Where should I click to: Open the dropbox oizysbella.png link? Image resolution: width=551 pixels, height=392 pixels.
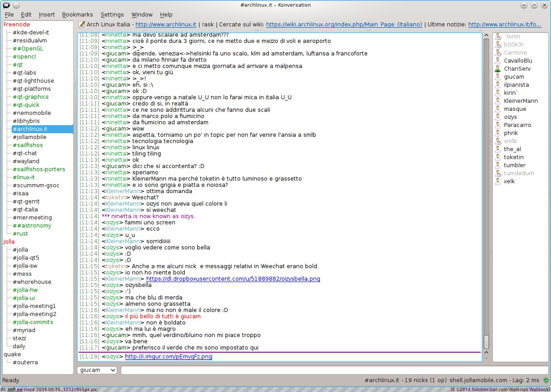click(233, 279)
